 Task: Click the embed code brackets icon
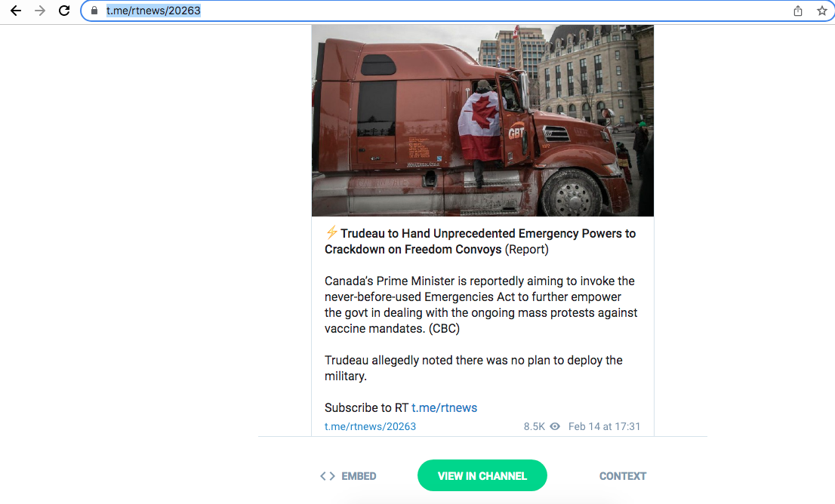(328, 476)
